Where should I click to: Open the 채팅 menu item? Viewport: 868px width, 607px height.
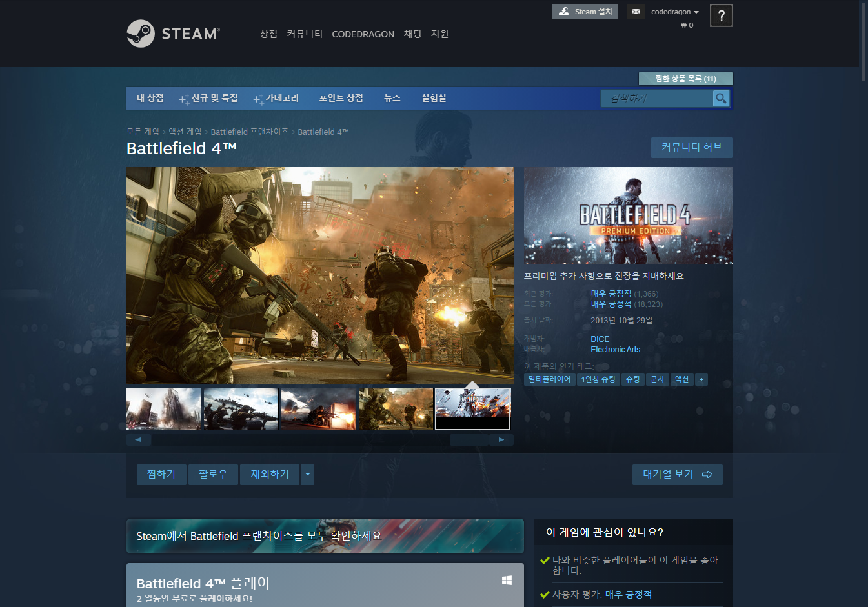point(412,34)
